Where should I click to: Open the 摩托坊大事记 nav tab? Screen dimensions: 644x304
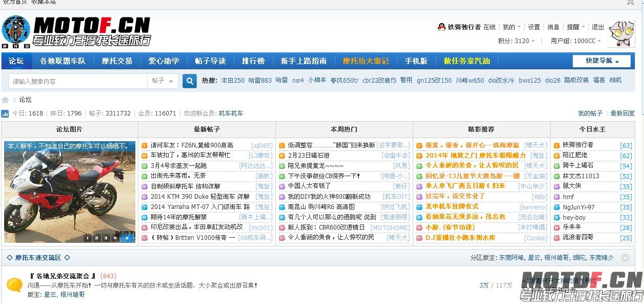(x=366, y=61)
